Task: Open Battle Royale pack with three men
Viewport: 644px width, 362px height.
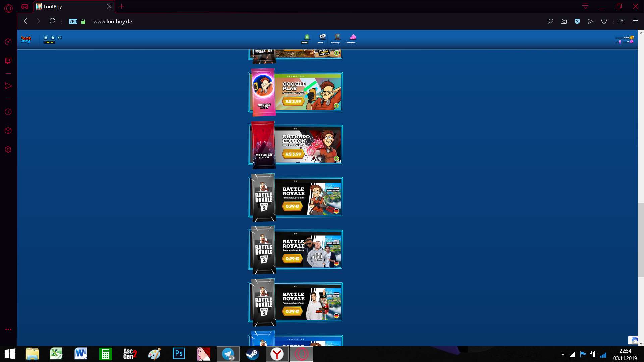Action: (x=296, y=250)
